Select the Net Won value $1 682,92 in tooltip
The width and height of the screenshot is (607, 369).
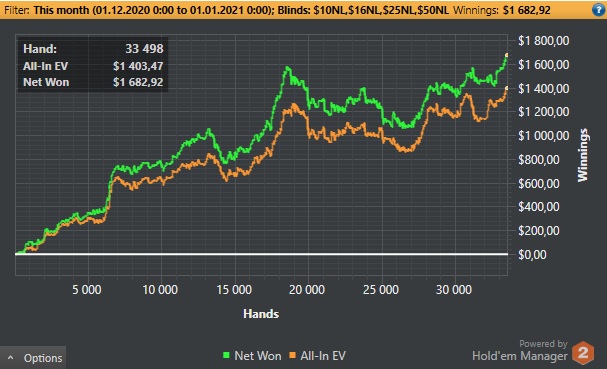[x=138, y=82]
